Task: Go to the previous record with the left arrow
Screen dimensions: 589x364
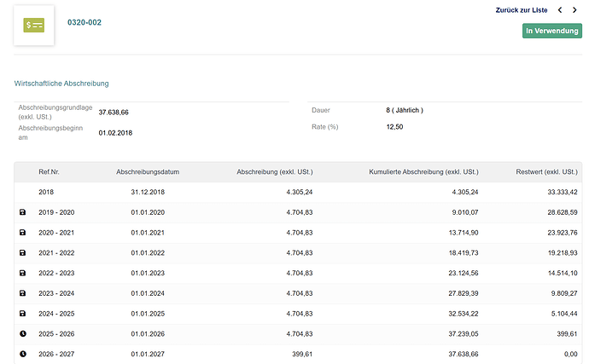Action: 560,10
